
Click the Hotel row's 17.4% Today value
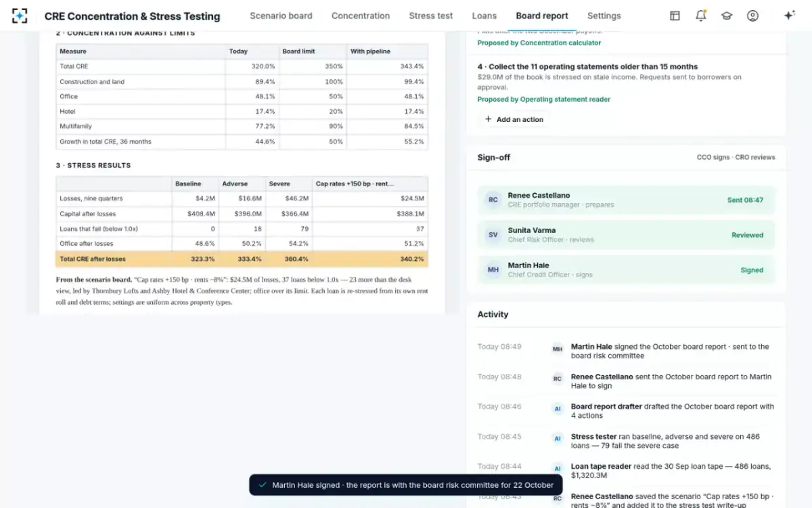coord(265,111)
